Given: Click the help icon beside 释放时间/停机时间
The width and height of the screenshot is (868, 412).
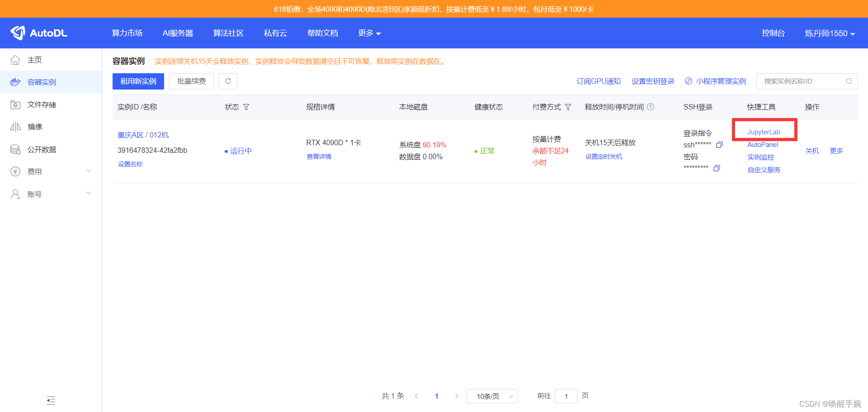Looking at the screenshot, I should 651,107.
